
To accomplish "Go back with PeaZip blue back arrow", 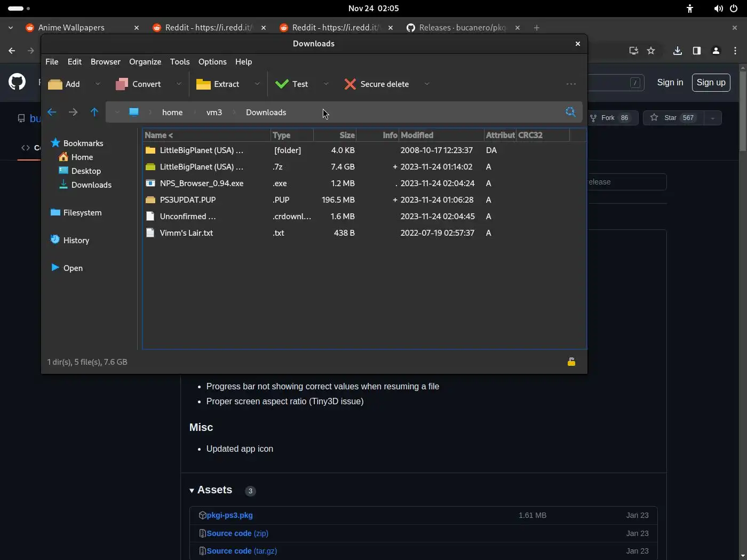I will pyautogui.click(x=52, y=112).
